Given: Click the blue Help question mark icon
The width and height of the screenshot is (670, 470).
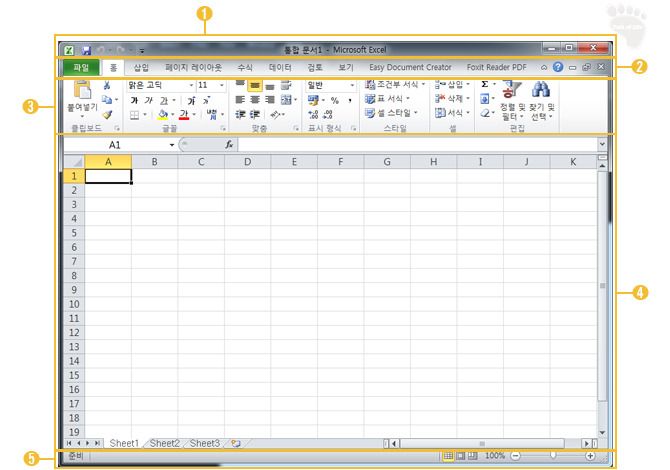Looking at the screenshot, I should click(558, 67).
